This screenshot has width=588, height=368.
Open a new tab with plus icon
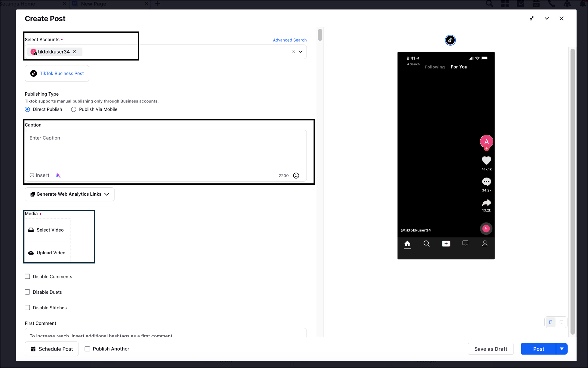click(x=158, y=4)
